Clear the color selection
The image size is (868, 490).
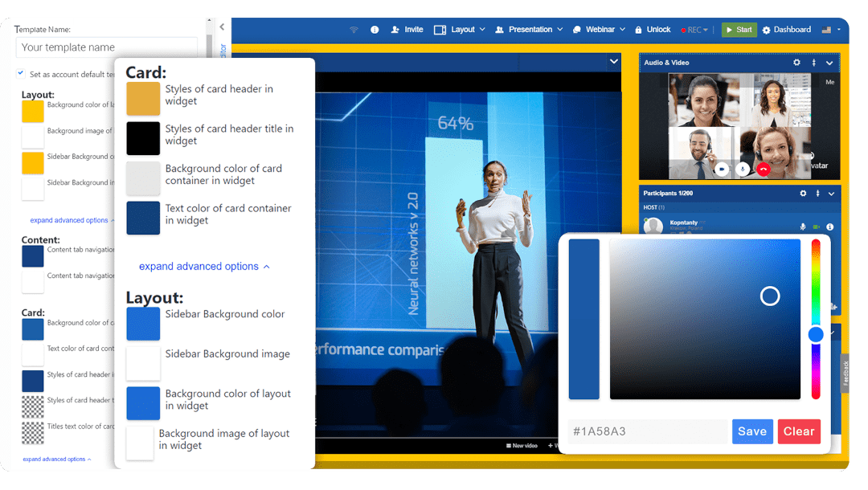point(799,431)
